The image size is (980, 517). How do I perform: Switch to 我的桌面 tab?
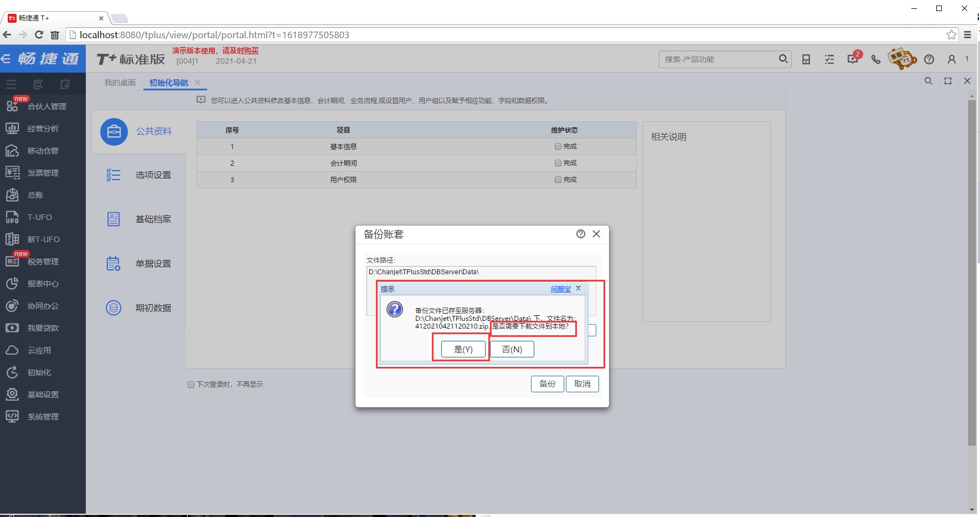click(x=120, y=83)
